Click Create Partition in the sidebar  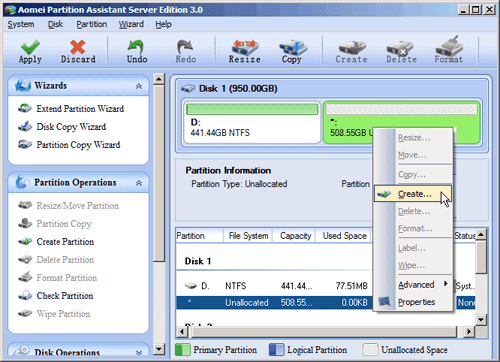point(65,241)
